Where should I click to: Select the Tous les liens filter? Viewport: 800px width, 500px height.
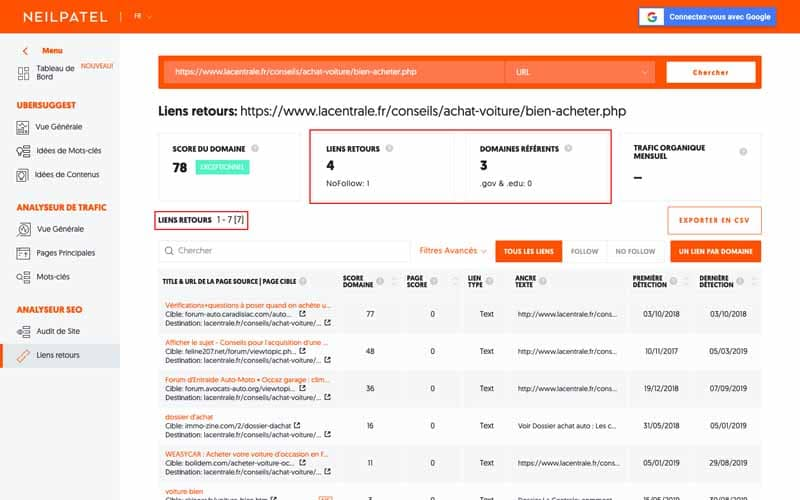click(x=529, y=252)
